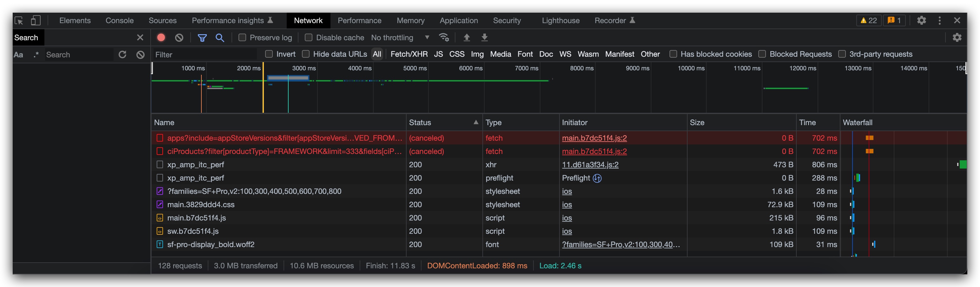
Task: Open the 11.d61a3f34.js:2 initiator link
Action: click(x=590, y=165)
